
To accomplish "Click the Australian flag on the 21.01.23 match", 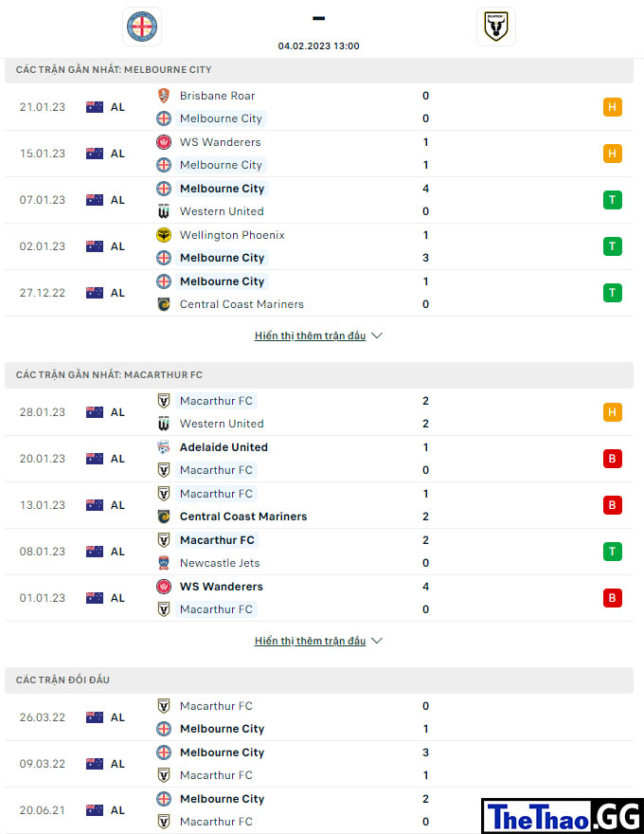I will click(x=95, y=107).
